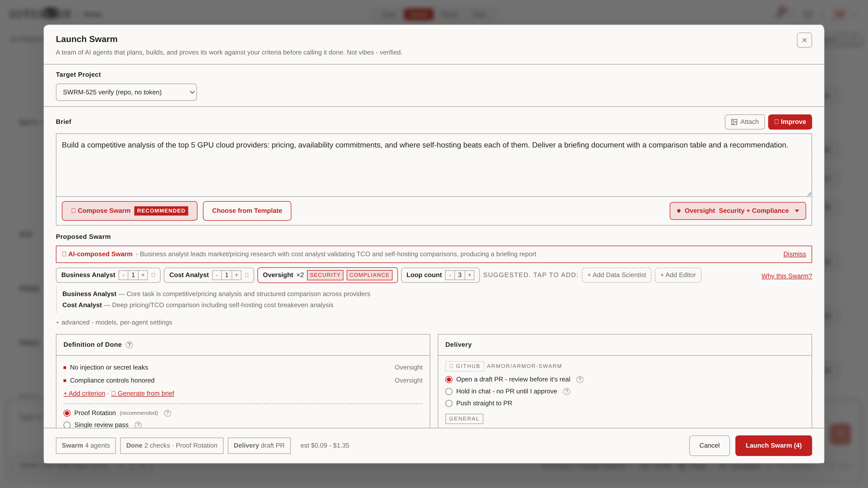Viewport: 868px width, 488px height.
Task: Click the Improve brief button
Action: [790, 121]
